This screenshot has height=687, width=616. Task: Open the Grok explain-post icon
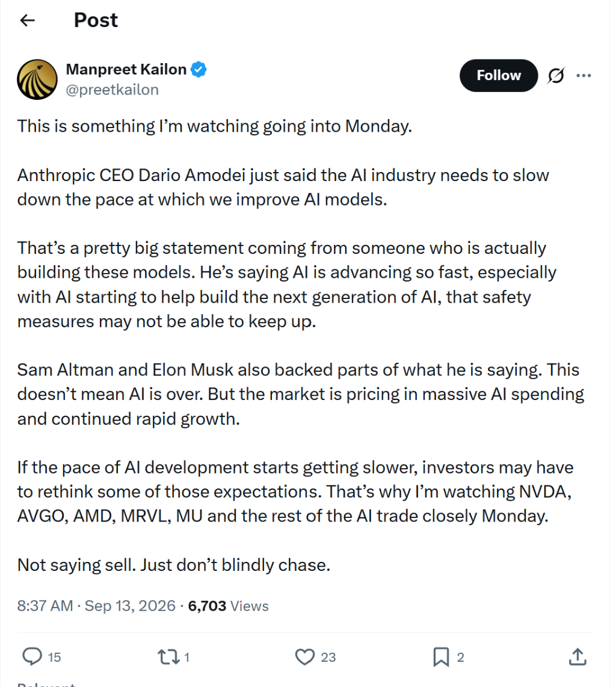tap(556, 75)
